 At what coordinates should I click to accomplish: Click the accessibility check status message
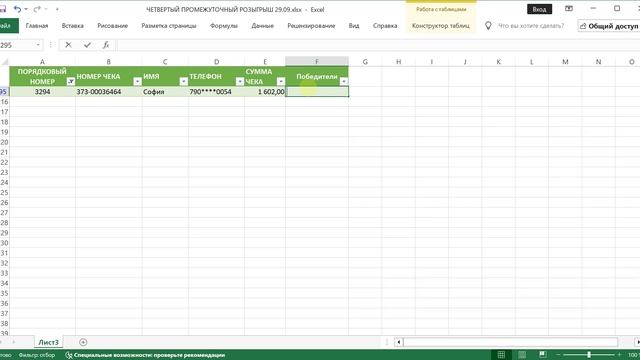coord(145,355)
